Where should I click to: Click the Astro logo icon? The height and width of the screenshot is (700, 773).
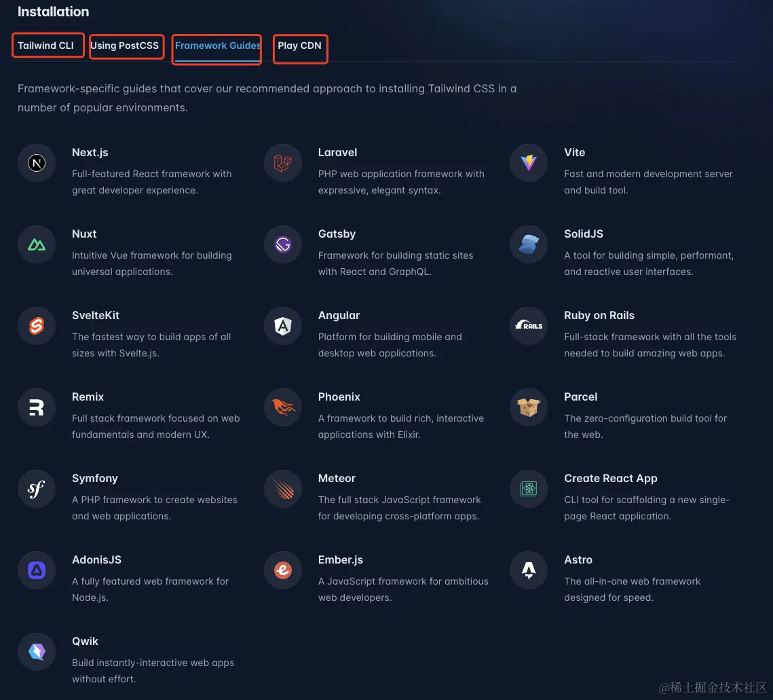[529, 570]
